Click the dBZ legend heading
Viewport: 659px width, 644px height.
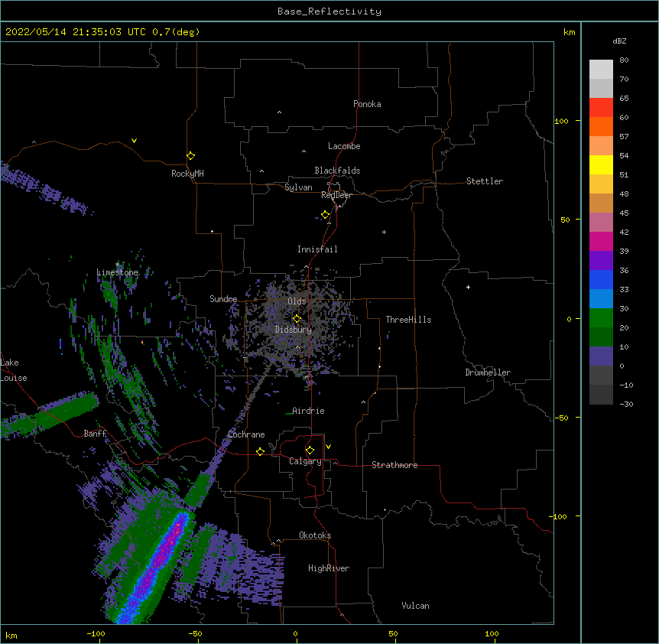point(619,41)
